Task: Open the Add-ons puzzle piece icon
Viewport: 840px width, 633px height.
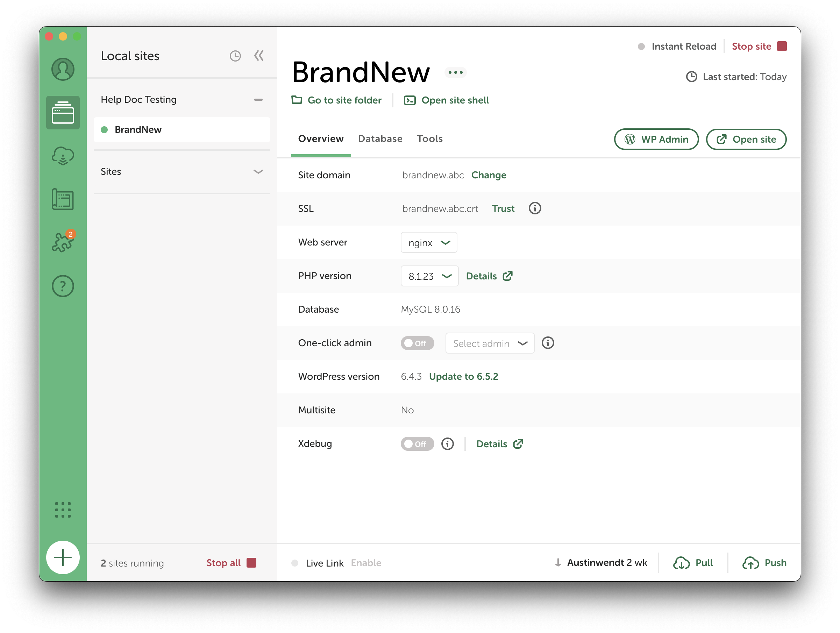Action: click(63, 242)
